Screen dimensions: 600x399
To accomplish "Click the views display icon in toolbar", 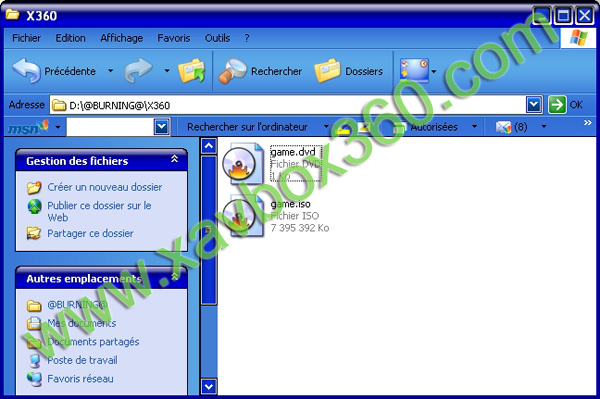I will 414,70.
